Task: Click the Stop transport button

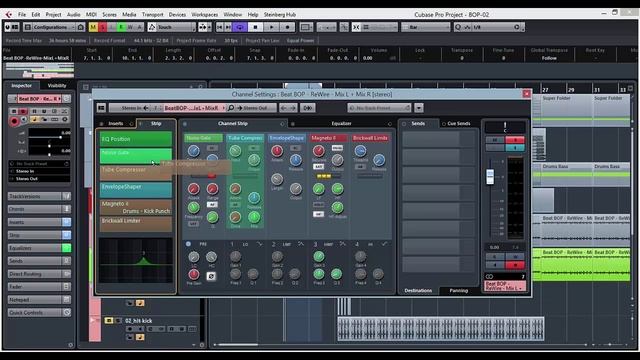Action: [x=256, y=27]
